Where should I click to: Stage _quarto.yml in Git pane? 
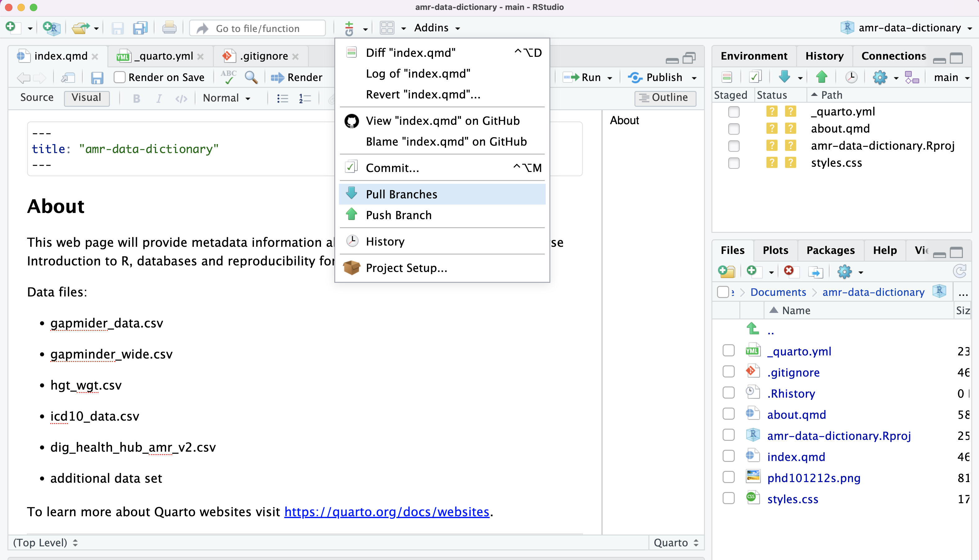[734, 112]
